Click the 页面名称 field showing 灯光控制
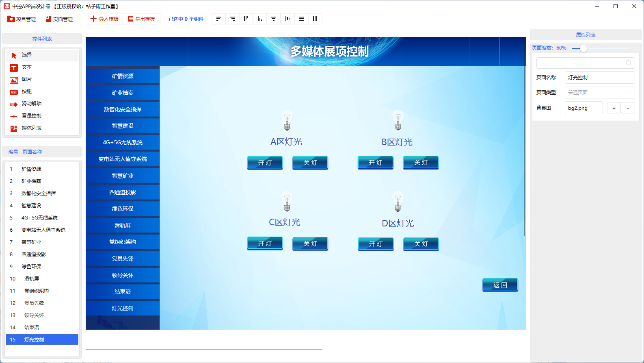Screen dimensions: 644x363 pos(600,77)
